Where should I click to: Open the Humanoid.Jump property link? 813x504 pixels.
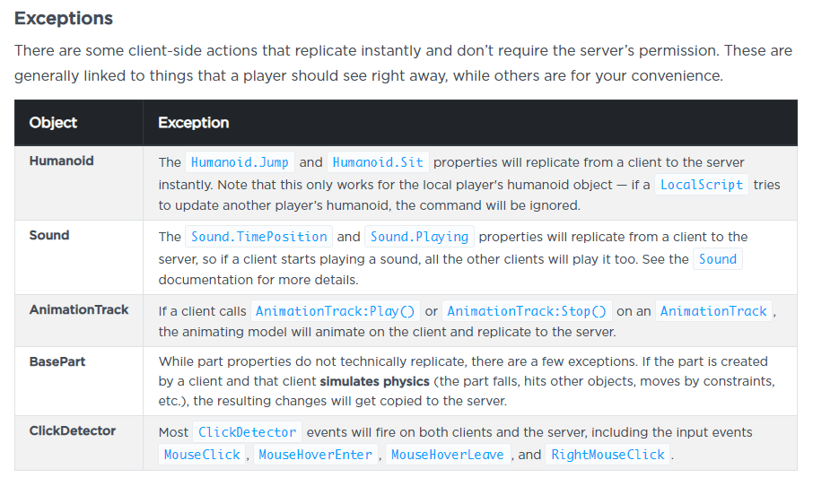240,162
